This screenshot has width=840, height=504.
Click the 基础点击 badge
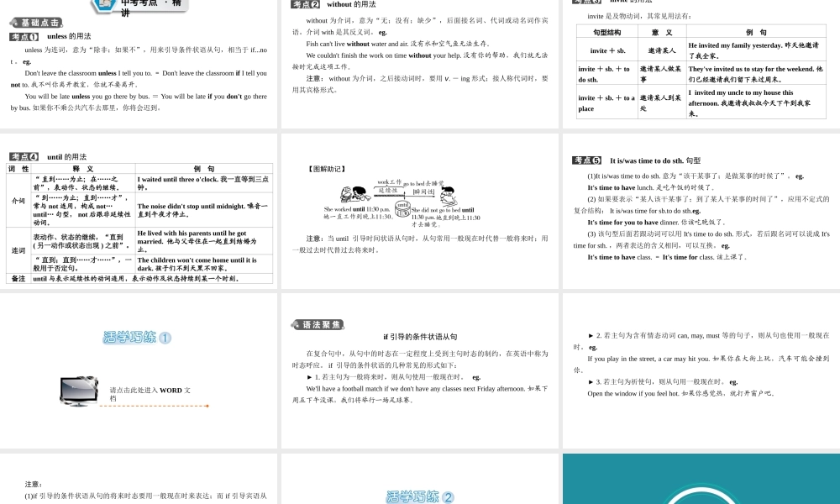coord(36,23)
